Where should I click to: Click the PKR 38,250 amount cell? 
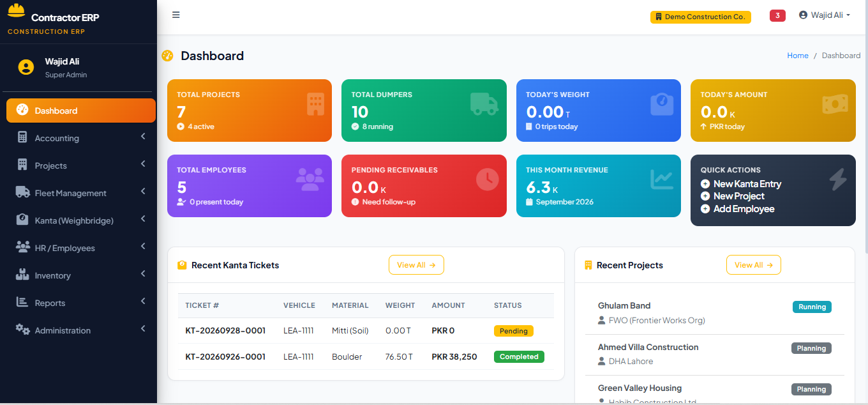[x=454, y=357]
